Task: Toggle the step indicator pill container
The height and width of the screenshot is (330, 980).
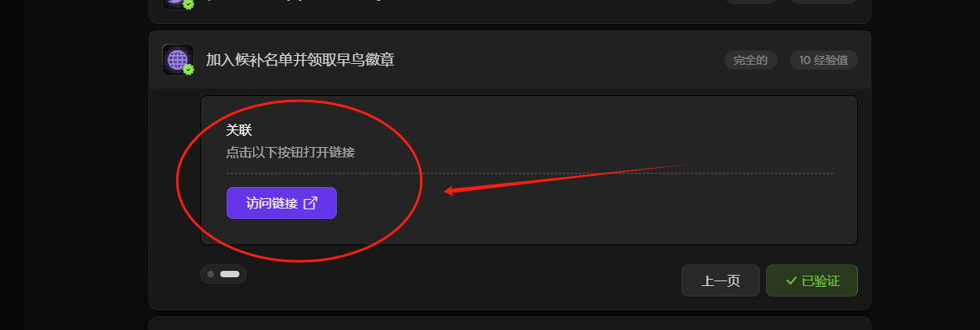Action: (x=223, y=274)
